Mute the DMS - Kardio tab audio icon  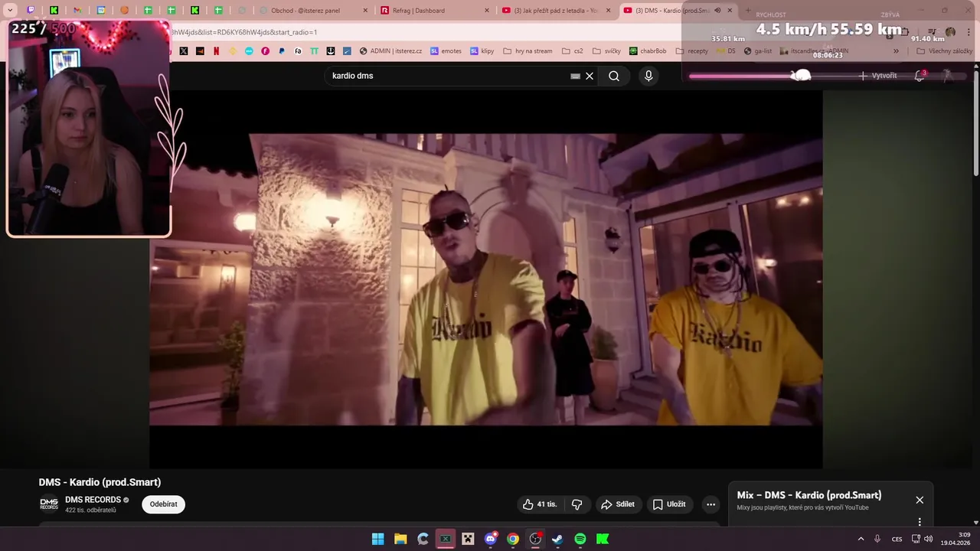(x=717, y=11)
